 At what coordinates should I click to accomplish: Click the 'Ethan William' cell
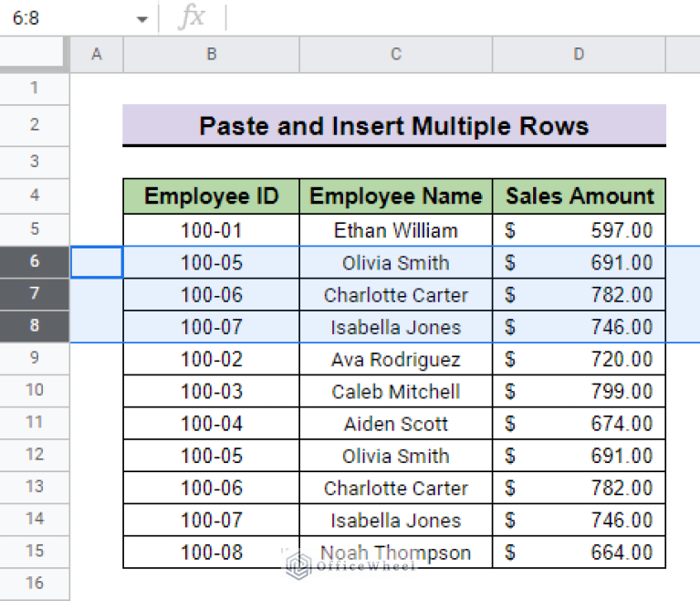coord(396,230)
